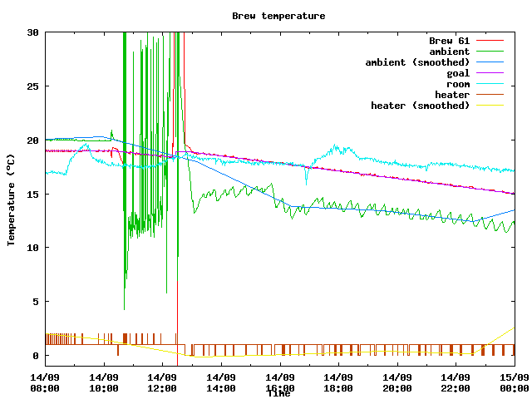This screenshot has width=532, height=399.
Task: Click the blue ambient smoothed legend line sample
Action: [490, 62]
